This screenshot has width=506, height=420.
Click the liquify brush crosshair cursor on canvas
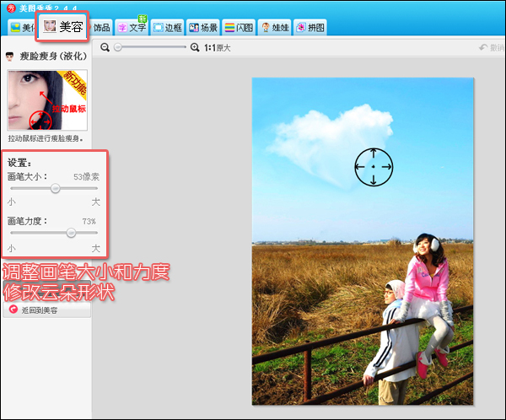click(373, 167)
